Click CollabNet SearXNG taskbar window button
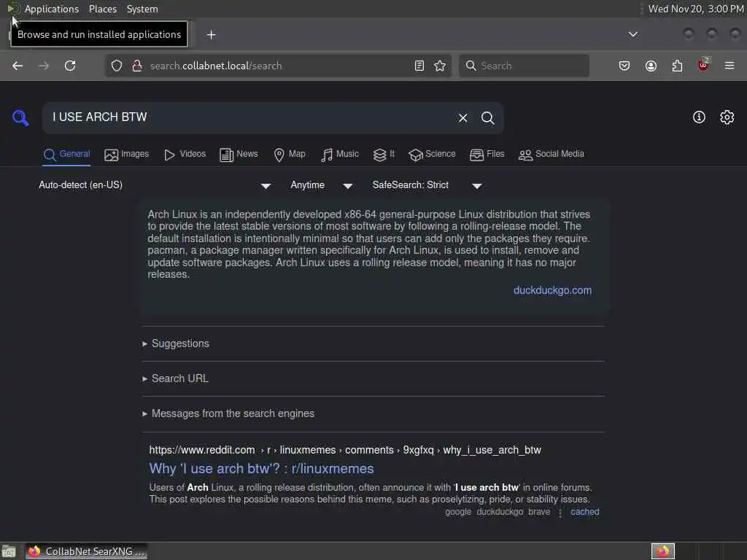Viewport: 747px width, 560px height. pyautogui.click(x=87, y=551)
